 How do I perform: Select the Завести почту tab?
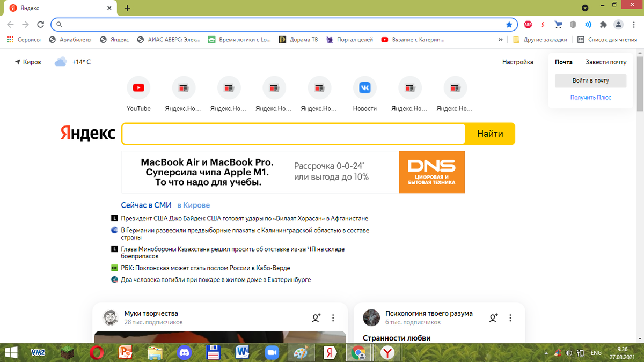(x=606, y=62)
